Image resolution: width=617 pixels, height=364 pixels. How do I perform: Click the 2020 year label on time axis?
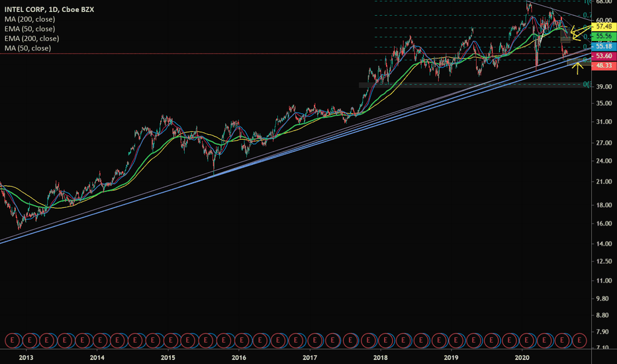[522, 357]
